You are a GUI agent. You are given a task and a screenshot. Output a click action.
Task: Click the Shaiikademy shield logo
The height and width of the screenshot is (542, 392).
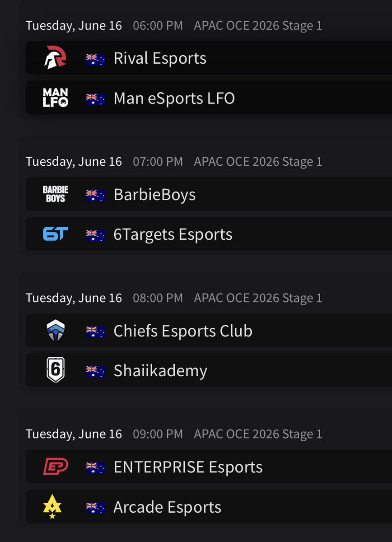pos(56,370)
